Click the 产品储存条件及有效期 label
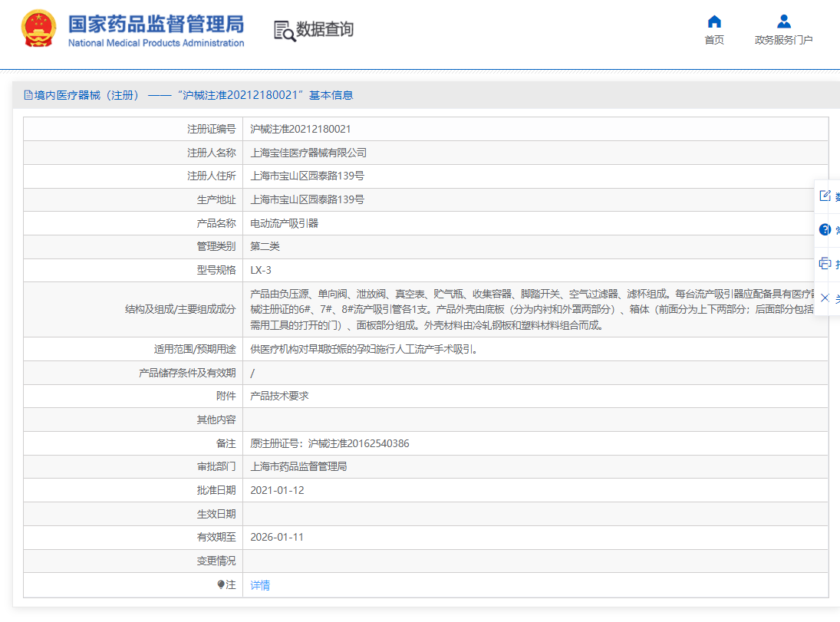 point(187,373)
